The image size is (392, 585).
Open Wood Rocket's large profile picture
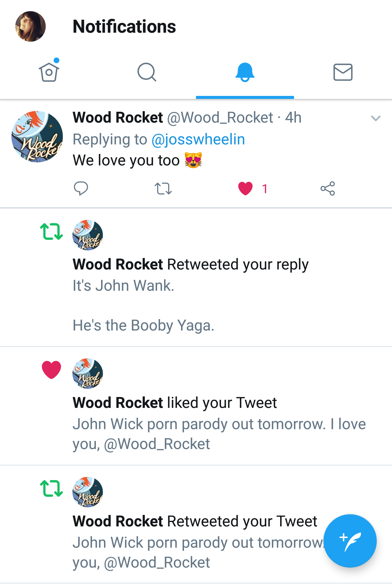(x=37, y=137)
